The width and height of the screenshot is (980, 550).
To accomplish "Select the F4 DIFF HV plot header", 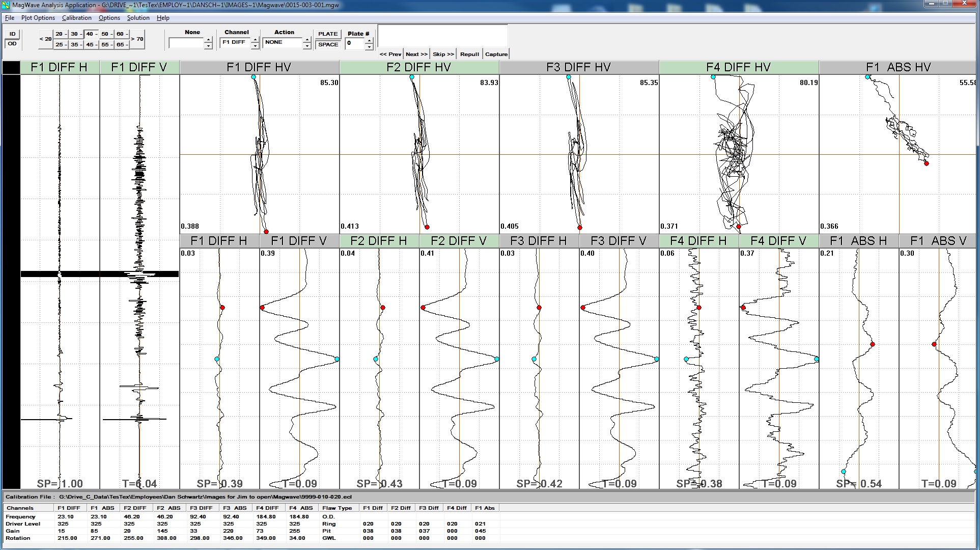I will click(x=739, y=67).
